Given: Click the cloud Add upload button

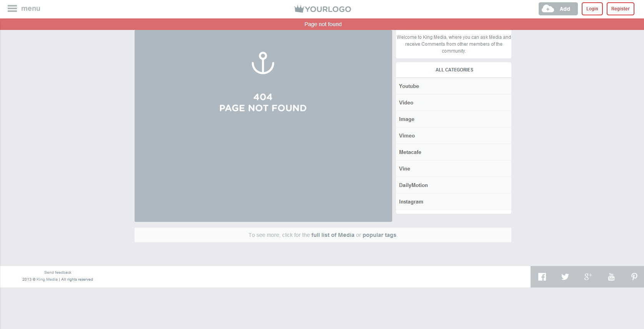Looking at the screenshot, I should coord(558,9).
